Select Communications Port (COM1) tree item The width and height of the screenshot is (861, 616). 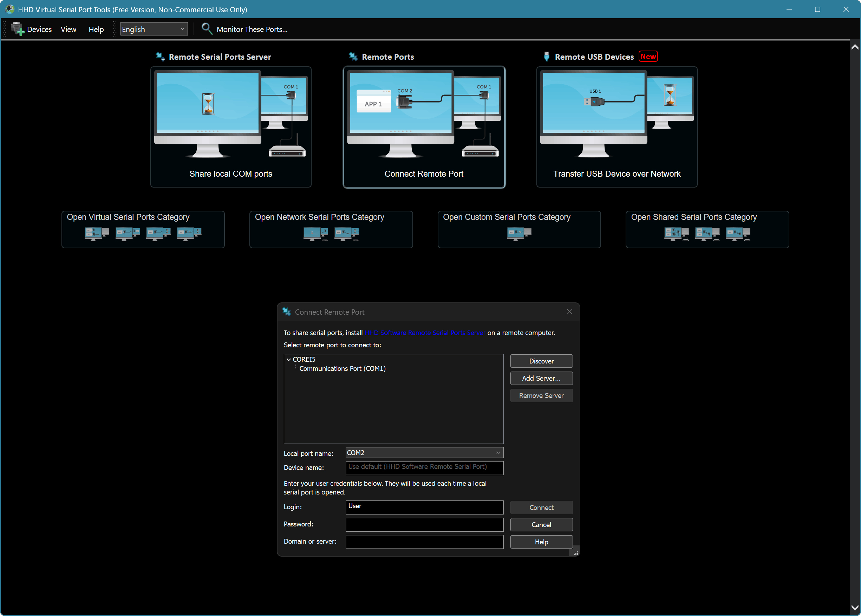point(342,368)
